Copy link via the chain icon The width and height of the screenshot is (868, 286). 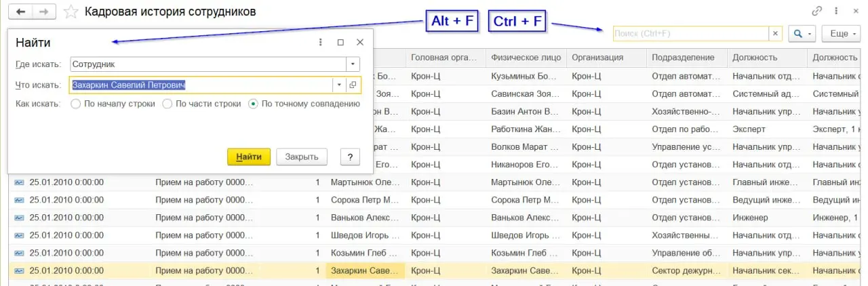point(816,12)
